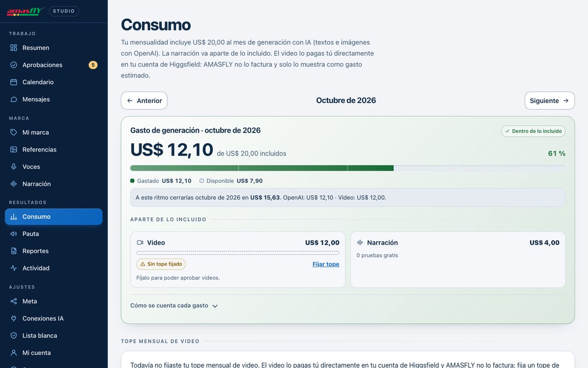Click the Aprobaciones checkmark icon
The height and width of the screenshot is (368, 588).
click(14, 65)
